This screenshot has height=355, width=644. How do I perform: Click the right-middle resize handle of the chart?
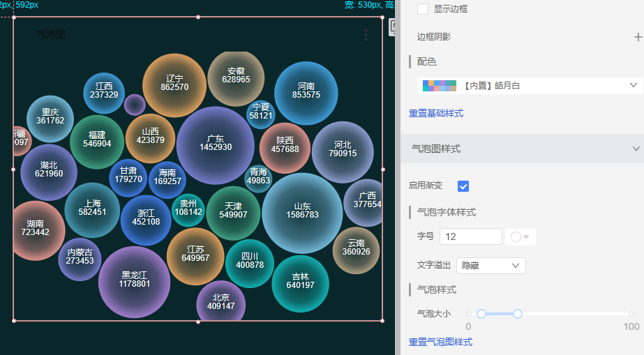coord(382,169)
